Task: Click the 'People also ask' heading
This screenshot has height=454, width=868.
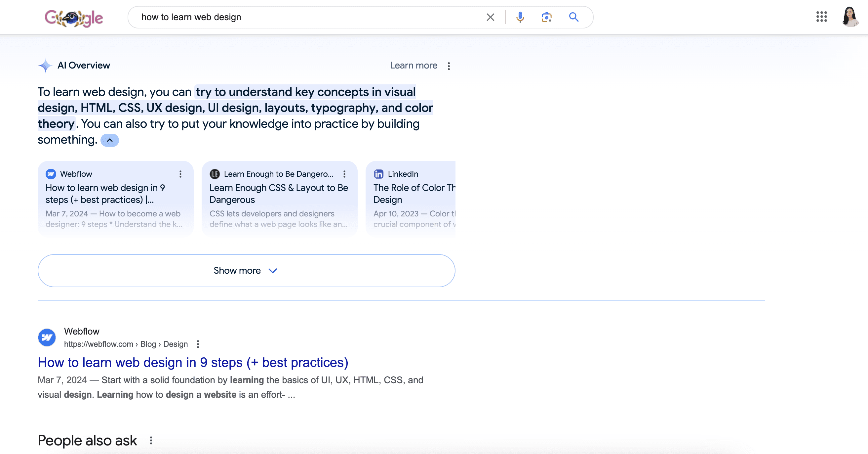Action: pyautogui.click(x=87, y=440)
